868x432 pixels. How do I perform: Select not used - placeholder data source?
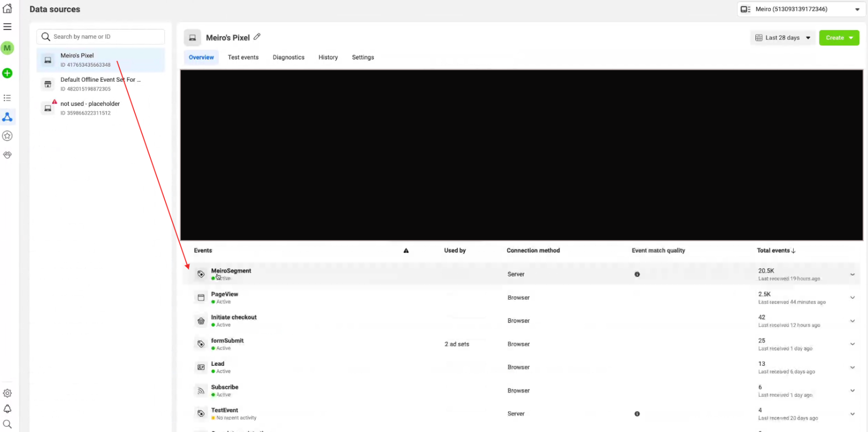[x=101, y=108]
